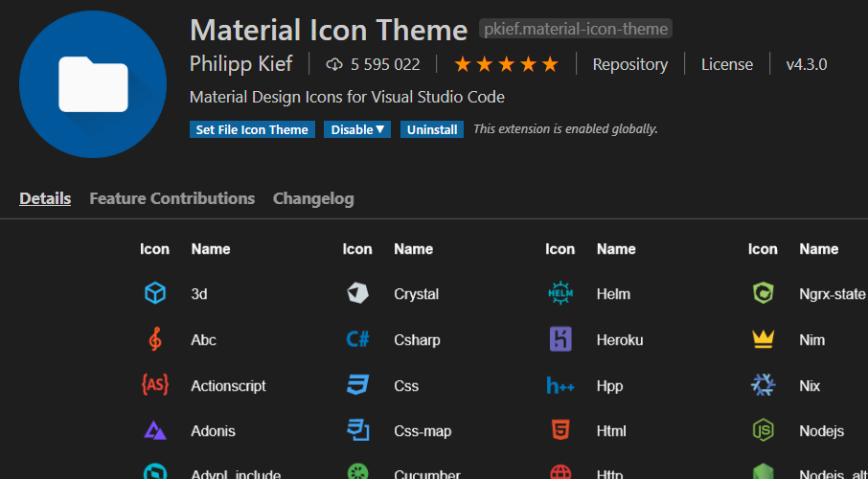Click the Abc name text

click(203, 339)
